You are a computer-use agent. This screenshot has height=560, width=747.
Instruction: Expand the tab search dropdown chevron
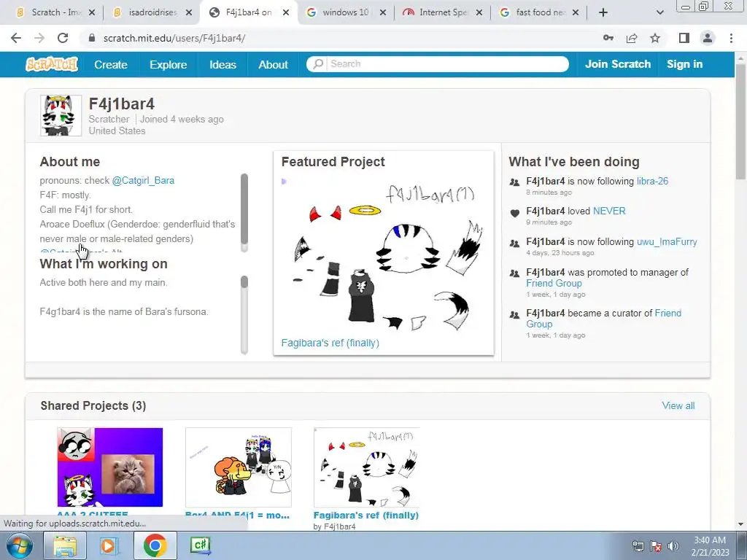(x=659, y=12)
